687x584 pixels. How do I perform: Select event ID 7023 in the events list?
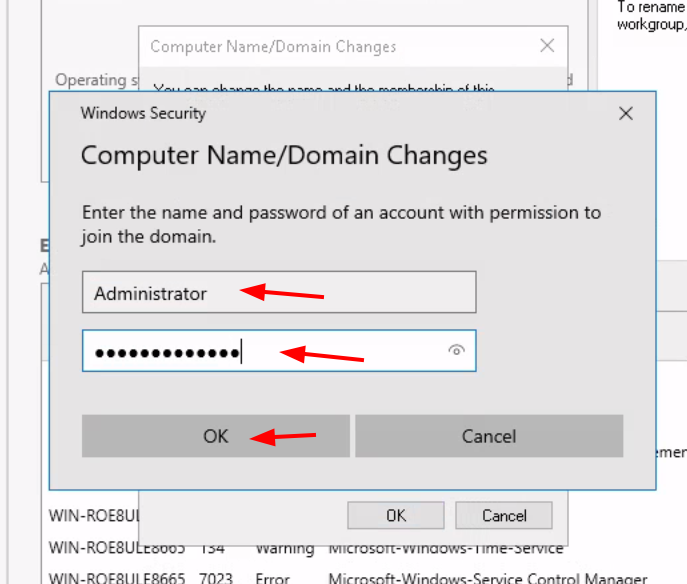(x=216, y=578)
